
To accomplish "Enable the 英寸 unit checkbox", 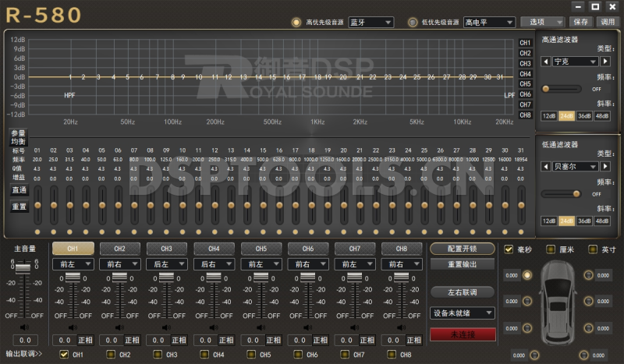I will tap(593, 249).
